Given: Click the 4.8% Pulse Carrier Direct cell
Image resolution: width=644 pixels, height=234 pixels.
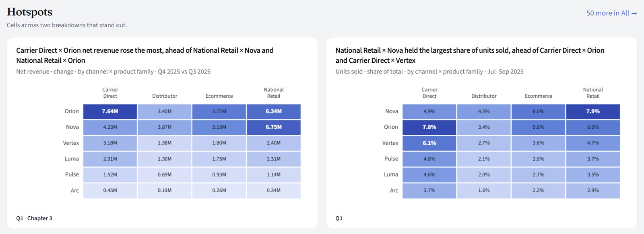Looking at the screenshot, I should click(x=429, y=159).
